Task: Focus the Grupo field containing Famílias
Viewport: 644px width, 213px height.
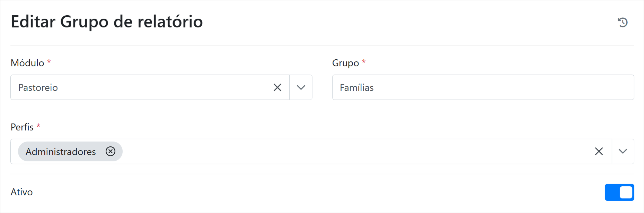Action: click(x=483, y=87)
